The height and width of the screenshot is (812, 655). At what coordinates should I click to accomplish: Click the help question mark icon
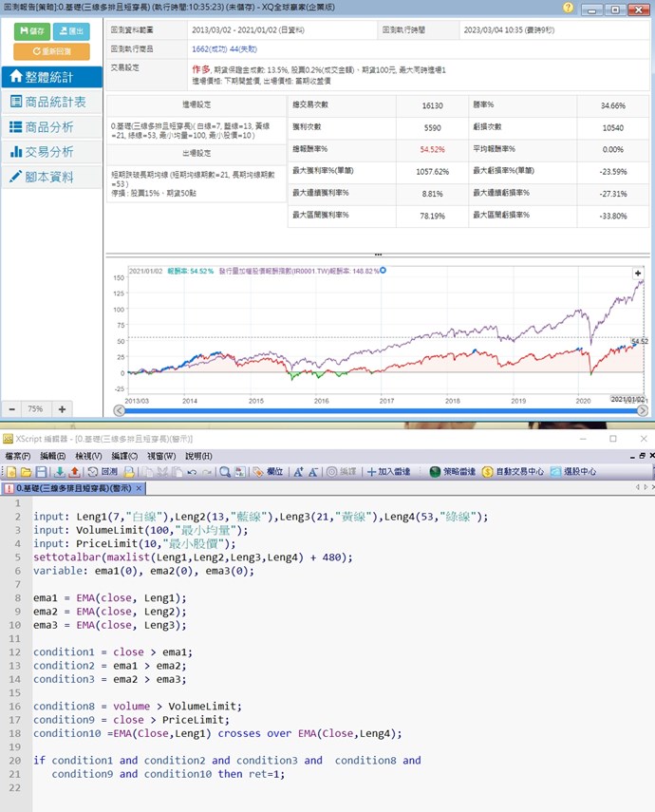tap(568, 9)
